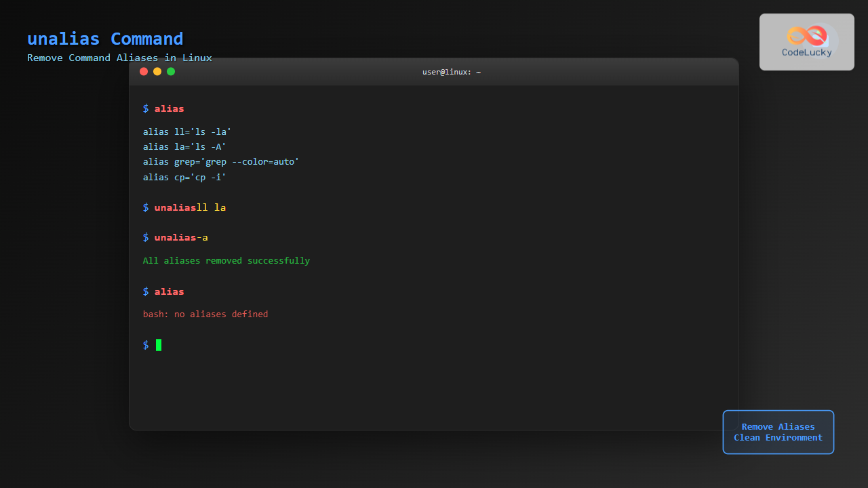Select the alias cp='cp -i' line
Image resolution: width=868 pixels, height=488 pixels.
184,177
